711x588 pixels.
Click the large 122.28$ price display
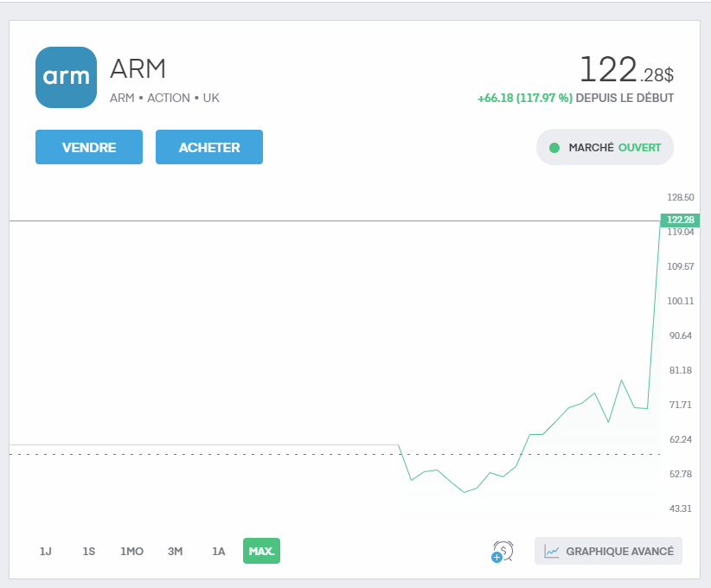(x=626, y=67)
